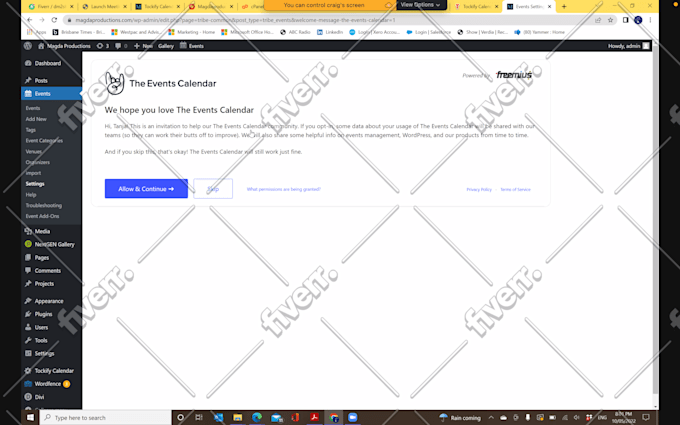This screenshot has height=425, width=680.
Task: Share this page from address bar
Action: pyautogui.click(x=598, y=20)
